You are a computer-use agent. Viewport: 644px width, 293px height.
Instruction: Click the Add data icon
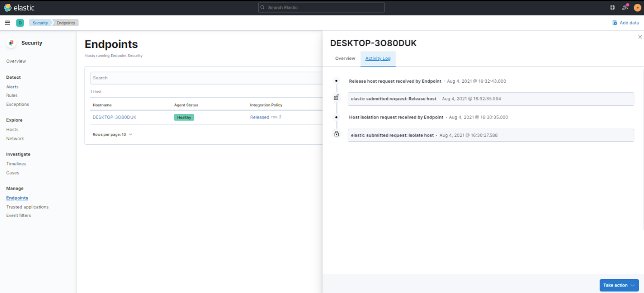point(614,22)
